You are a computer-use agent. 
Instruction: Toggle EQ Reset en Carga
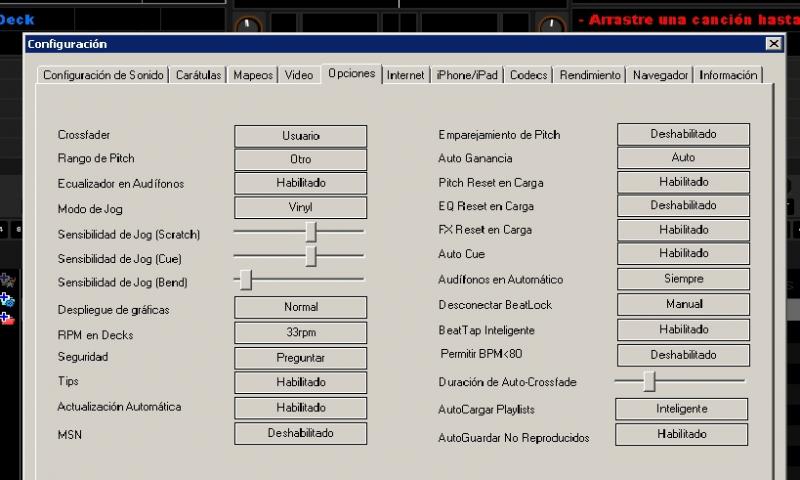683,206
